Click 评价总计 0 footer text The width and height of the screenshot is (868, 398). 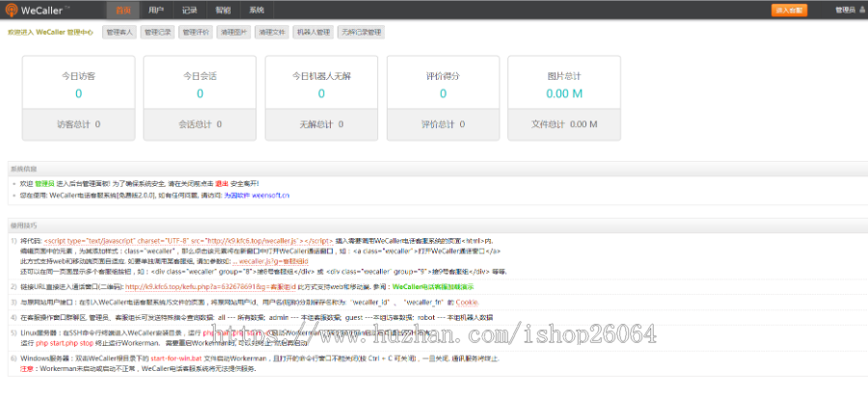click(x=443, y=124)
